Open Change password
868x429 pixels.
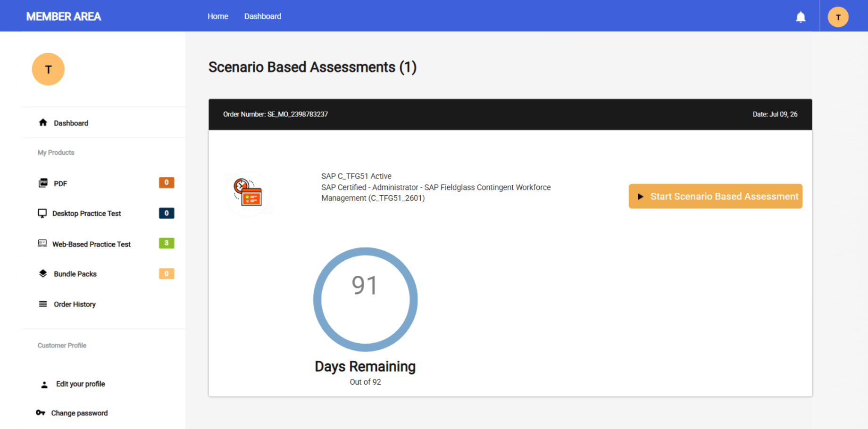click(x=79, y=413)
